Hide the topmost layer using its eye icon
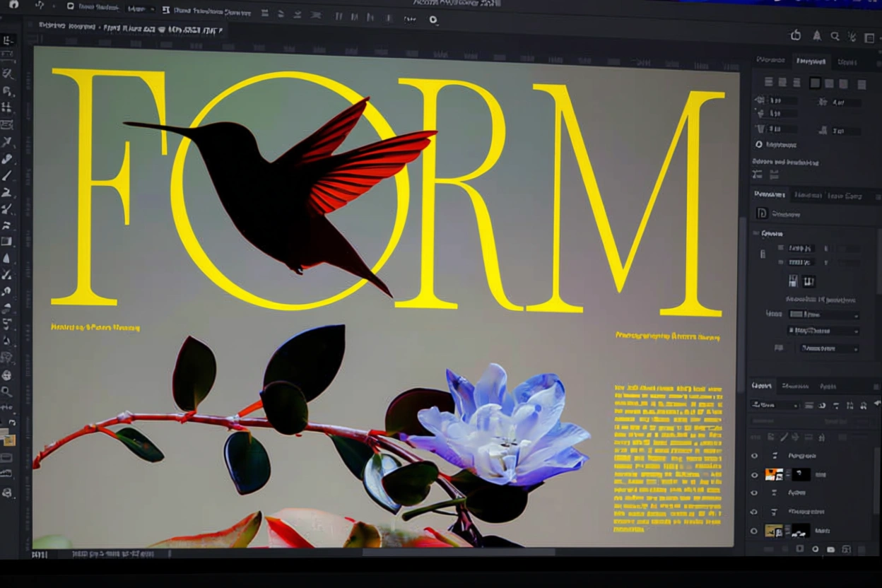The height and width of the screenshot is (588, 882). (754, 456)
